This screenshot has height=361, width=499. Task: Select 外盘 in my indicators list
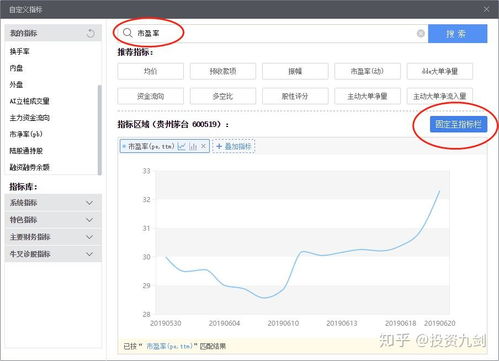click(x=16, y=84)
